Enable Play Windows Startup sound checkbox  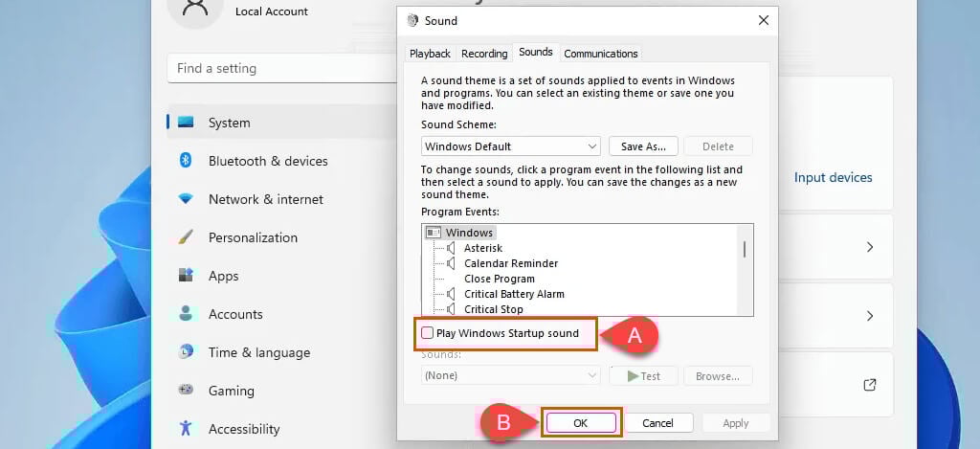coord(427,333)
